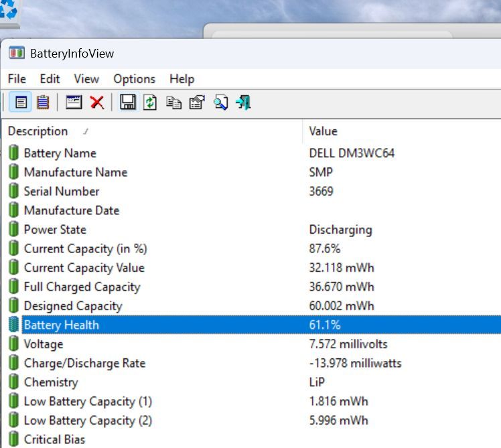Select the Full Charged Capacity row
The height and width of the screenshot is (448, 501).
82,287
